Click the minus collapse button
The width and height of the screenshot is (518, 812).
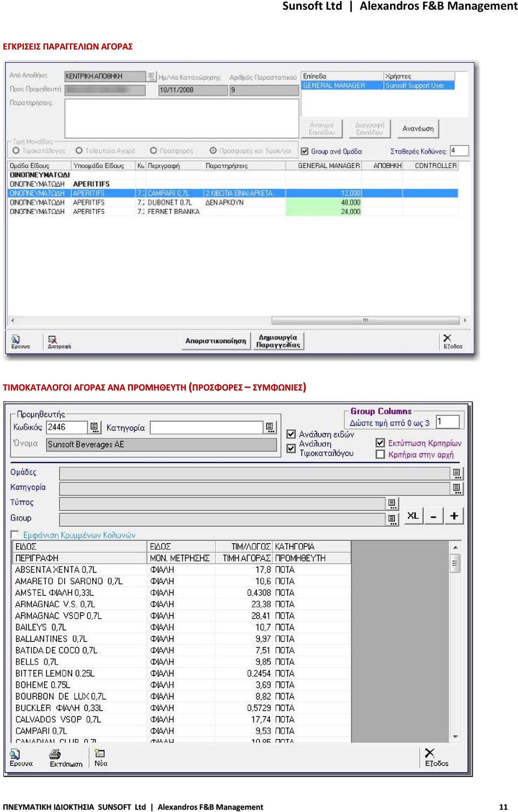pos(433,516)
